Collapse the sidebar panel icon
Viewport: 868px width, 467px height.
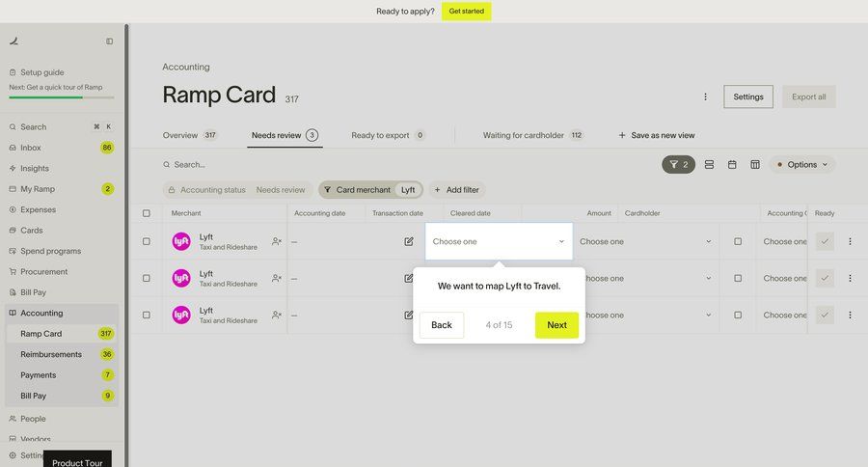pos(110,41)
